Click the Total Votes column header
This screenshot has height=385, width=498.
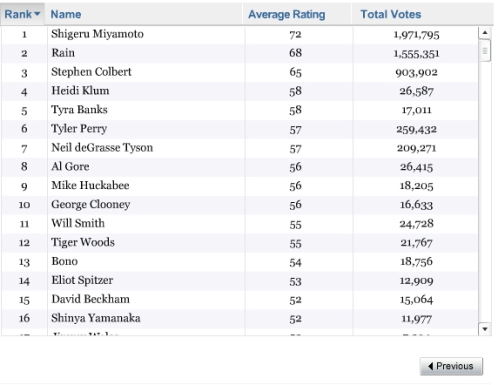391,14
